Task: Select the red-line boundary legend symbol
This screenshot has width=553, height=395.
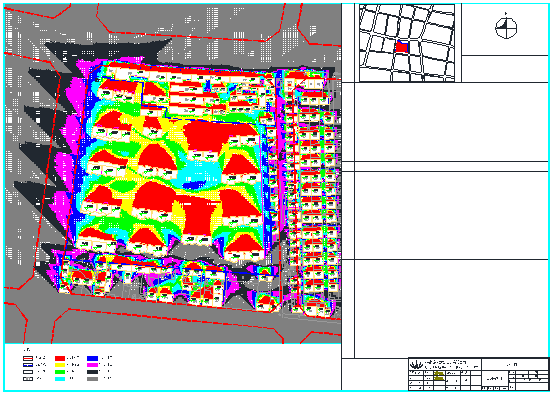Action: coord(28,358)
